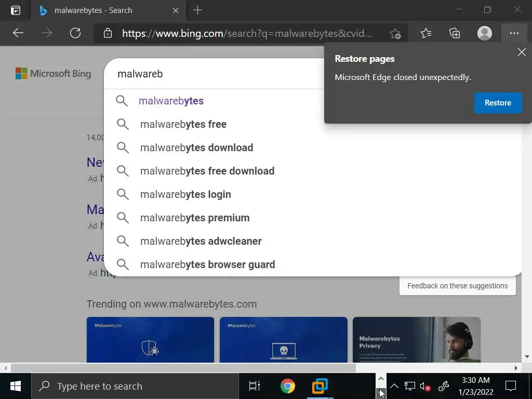Open Task View on the taskbar
This screenshot has height=399, width=532.
(255, 386)
